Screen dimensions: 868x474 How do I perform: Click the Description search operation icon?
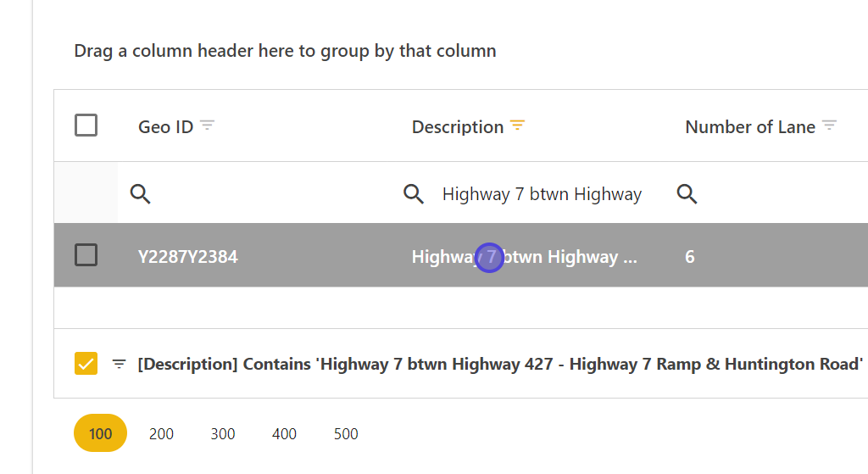(x=414, y=194)
